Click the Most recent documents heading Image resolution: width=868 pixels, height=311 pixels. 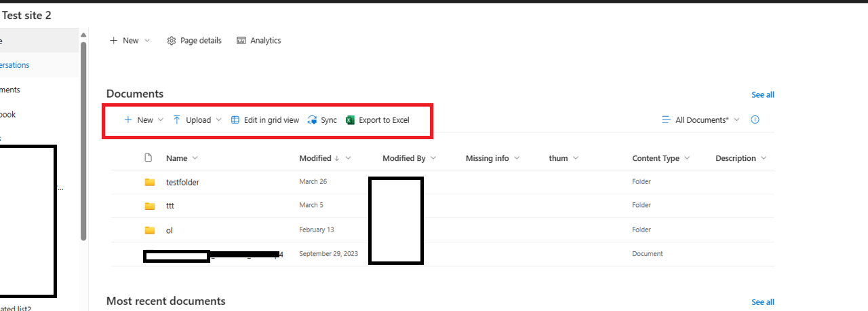point(166,301)
